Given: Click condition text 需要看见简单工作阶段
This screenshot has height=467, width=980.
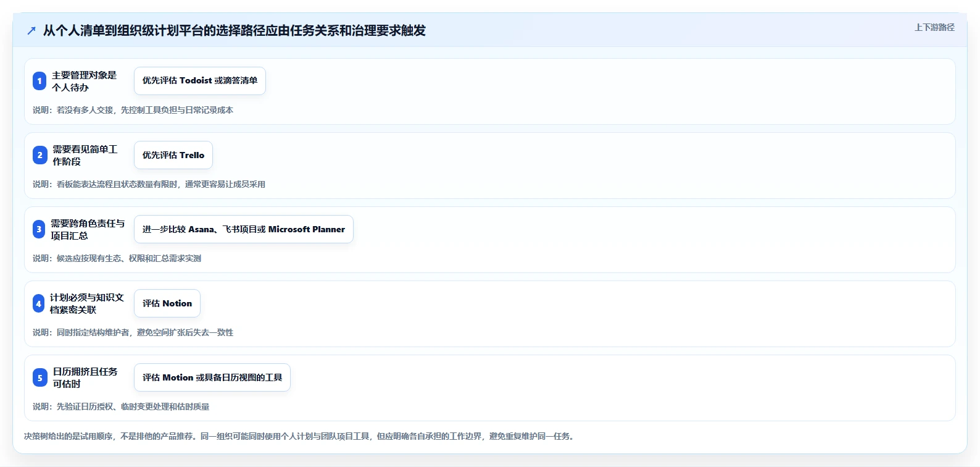Looking at the screenshot, I should click(x=85, y=155).
